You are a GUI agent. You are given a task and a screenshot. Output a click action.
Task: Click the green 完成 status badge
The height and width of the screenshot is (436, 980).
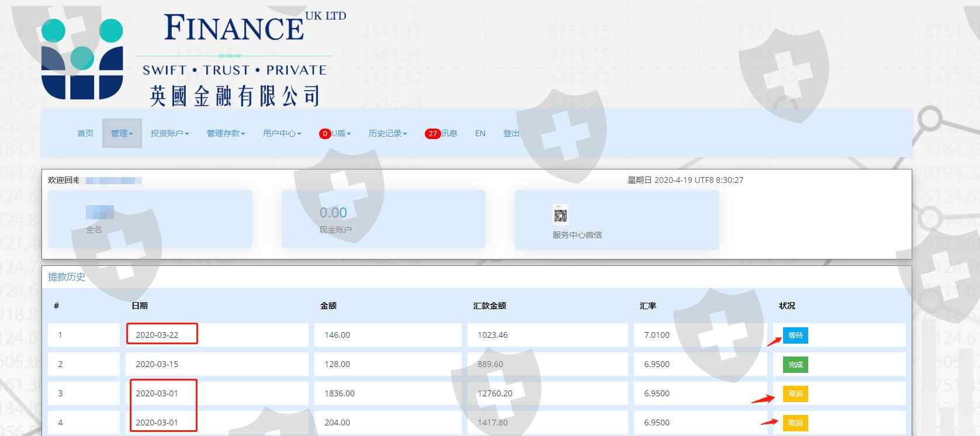795,365
